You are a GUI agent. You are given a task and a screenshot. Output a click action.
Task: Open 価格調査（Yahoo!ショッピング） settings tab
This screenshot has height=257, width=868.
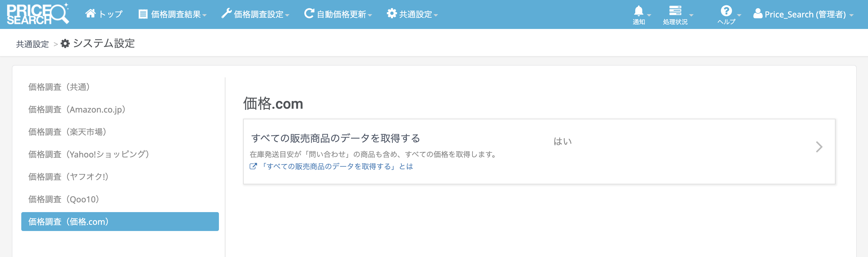point(89,154)
